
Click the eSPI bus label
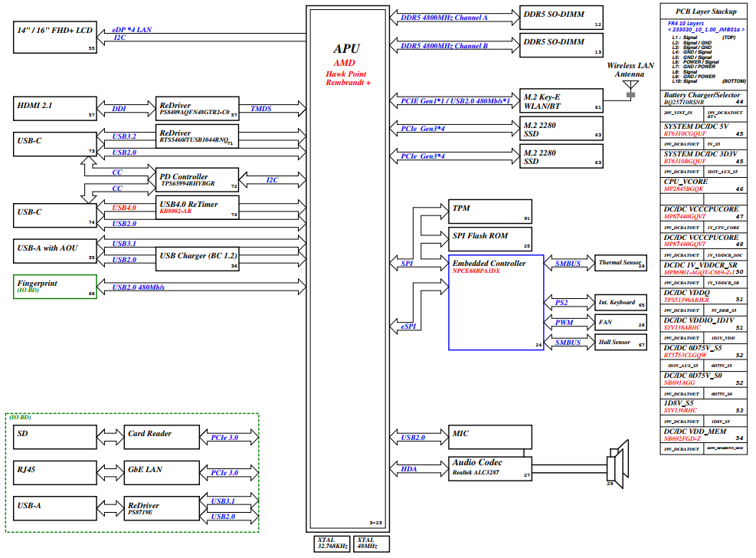(408, 327)
